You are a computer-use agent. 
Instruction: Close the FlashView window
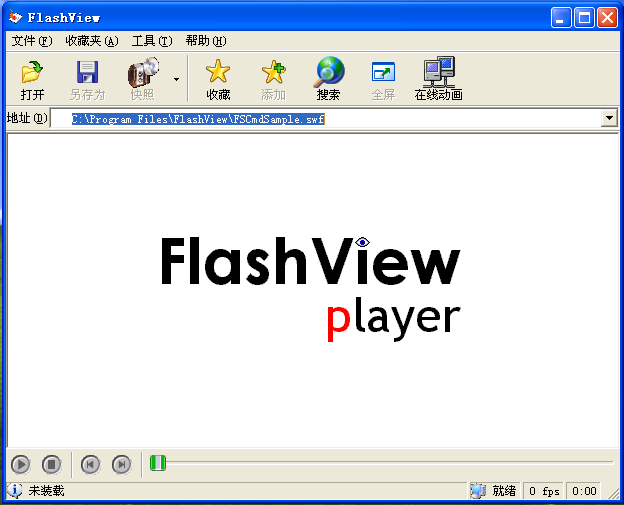[x=607, y=18]
